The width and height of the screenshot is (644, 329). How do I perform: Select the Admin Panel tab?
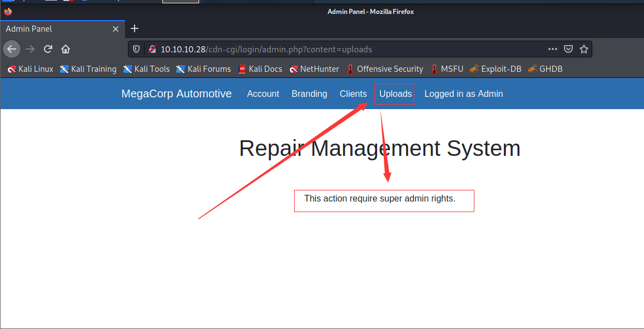click(62, 29)
